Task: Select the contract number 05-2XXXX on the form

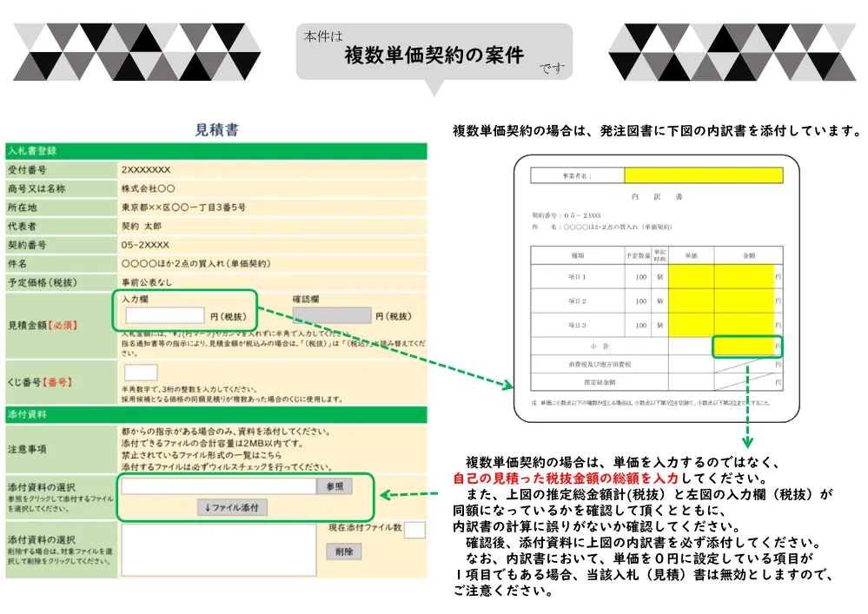Action: (x=145, y=245)
